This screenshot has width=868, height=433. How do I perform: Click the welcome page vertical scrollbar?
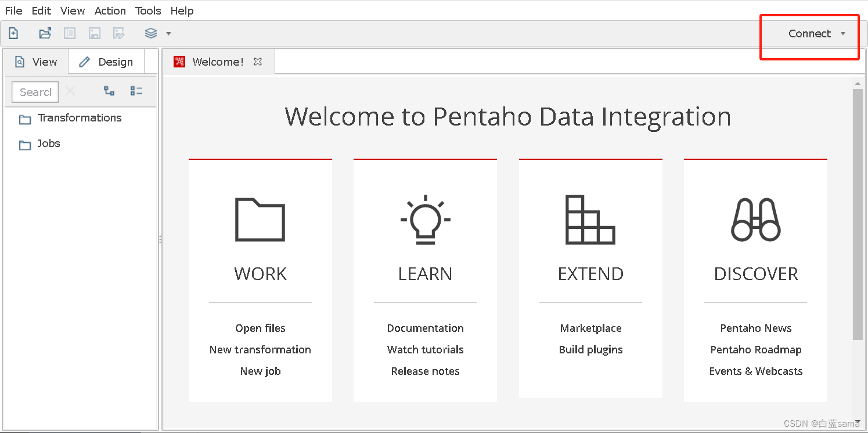[858, 214]
